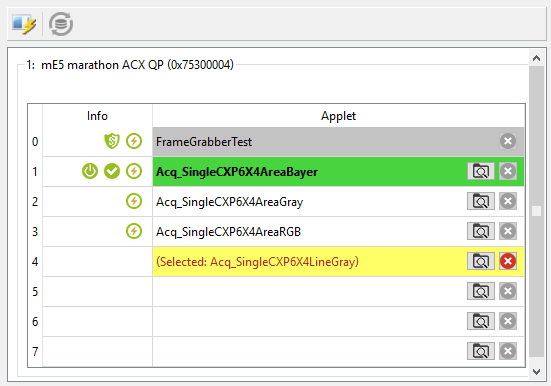Click red X to clear LineGray selection

point(508,261)
